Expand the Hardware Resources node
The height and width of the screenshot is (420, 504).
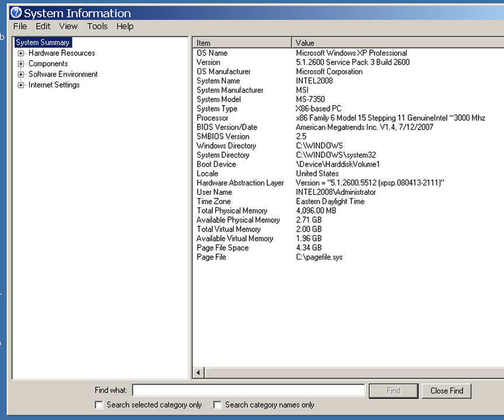[x=21, y=53]
